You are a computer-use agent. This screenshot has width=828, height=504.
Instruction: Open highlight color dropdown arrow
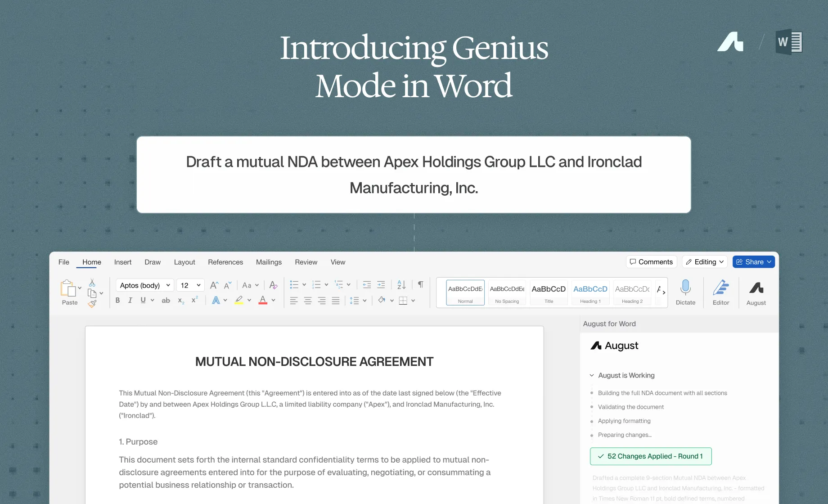pos(249,300)
